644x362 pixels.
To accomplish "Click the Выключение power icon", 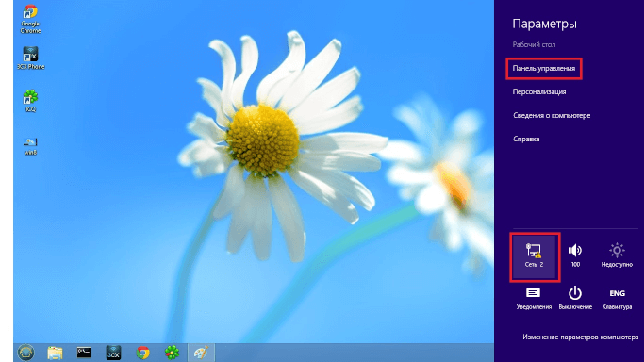I will point(575,299).
